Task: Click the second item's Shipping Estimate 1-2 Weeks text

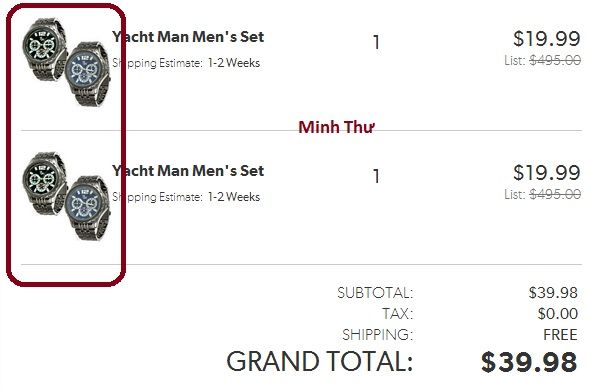Action: pyautogui.click(x=186, y=197)
